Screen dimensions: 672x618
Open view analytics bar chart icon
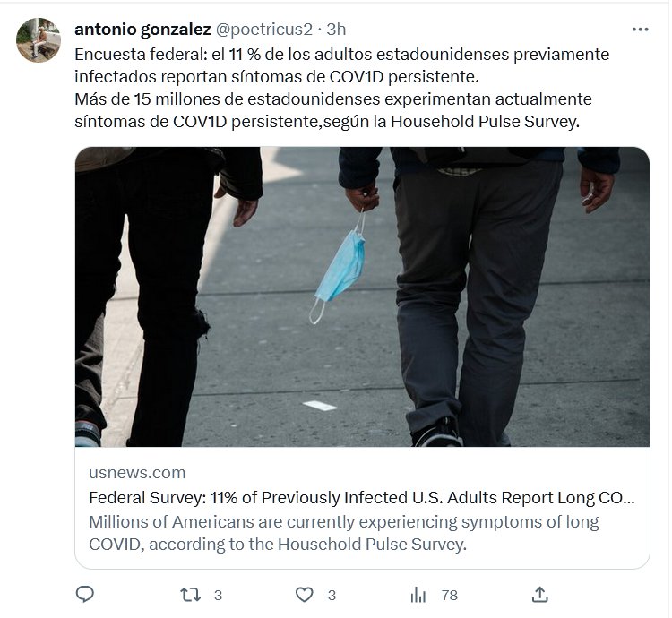pos(418,594)
